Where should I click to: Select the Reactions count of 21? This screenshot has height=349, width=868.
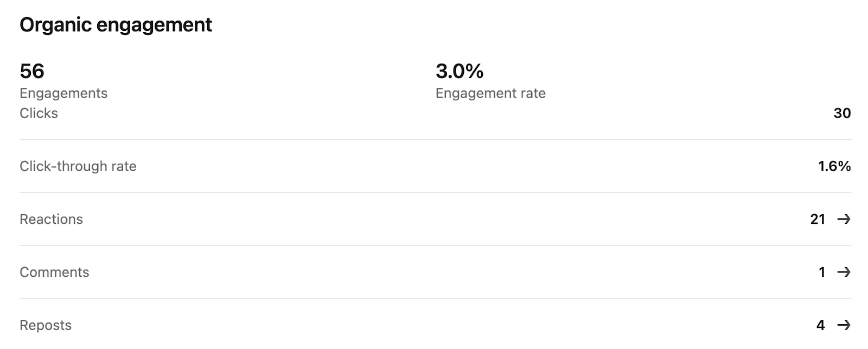click(818, 219)
